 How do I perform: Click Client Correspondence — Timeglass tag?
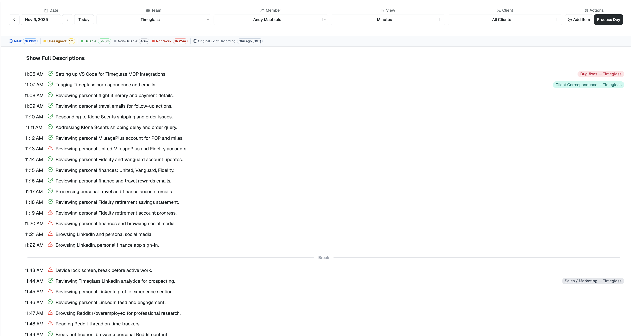[588, 85]
